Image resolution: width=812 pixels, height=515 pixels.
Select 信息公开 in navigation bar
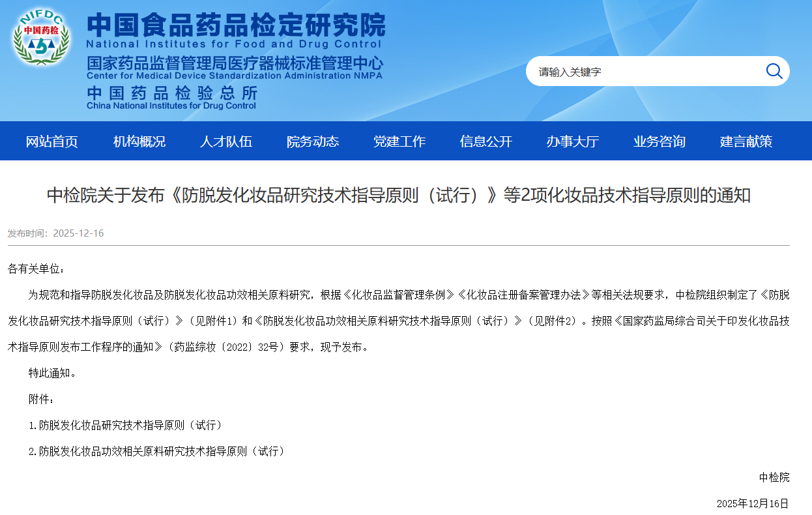click(x=486, y=141)
